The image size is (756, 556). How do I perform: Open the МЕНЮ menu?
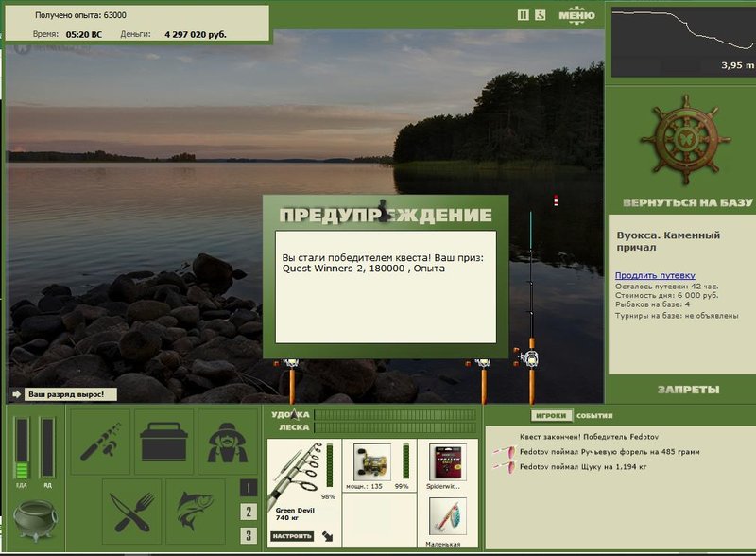coord(576,15)
